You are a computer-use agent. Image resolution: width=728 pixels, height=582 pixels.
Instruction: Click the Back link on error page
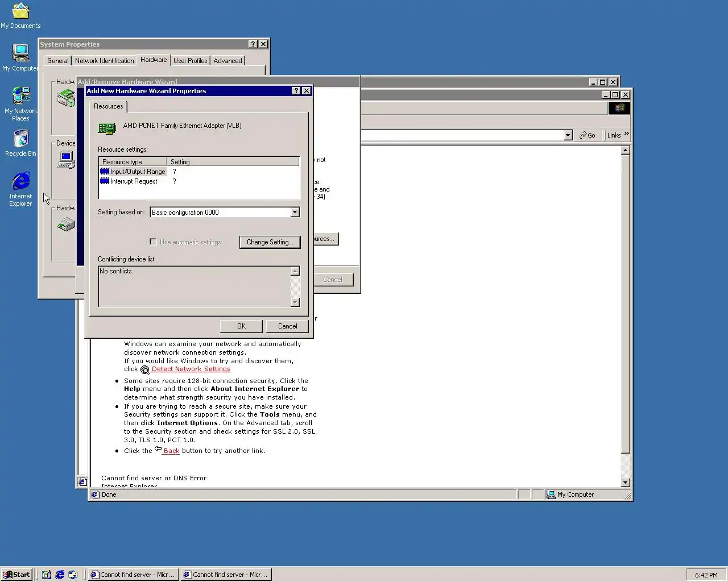[171, 451]
